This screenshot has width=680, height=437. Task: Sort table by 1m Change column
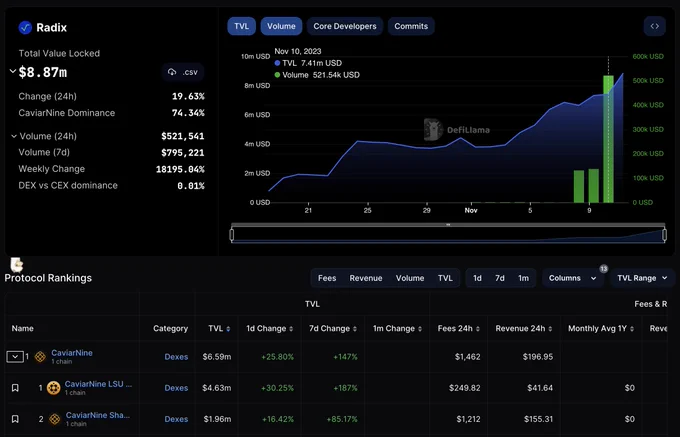(x=397, y=329)
